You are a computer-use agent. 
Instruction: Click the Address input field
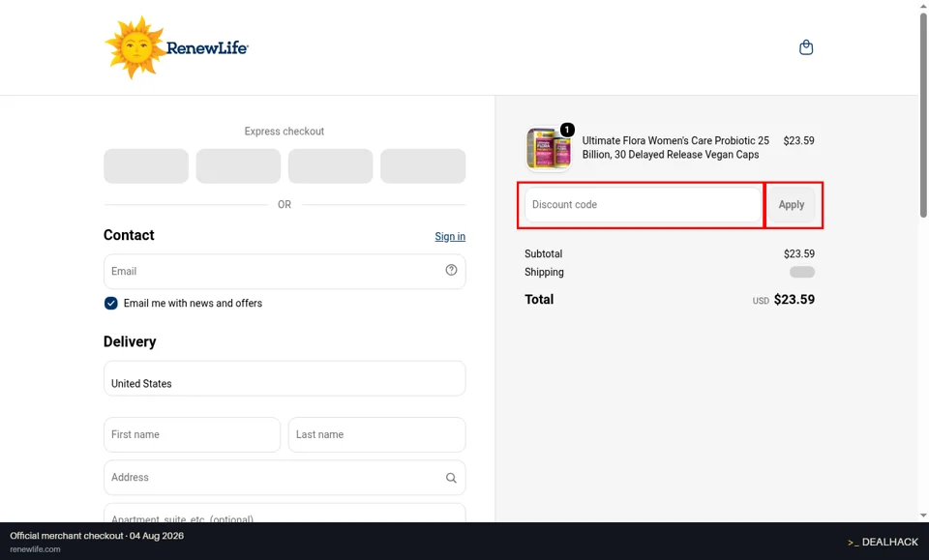pyautogui.click(x=285, y=478)
